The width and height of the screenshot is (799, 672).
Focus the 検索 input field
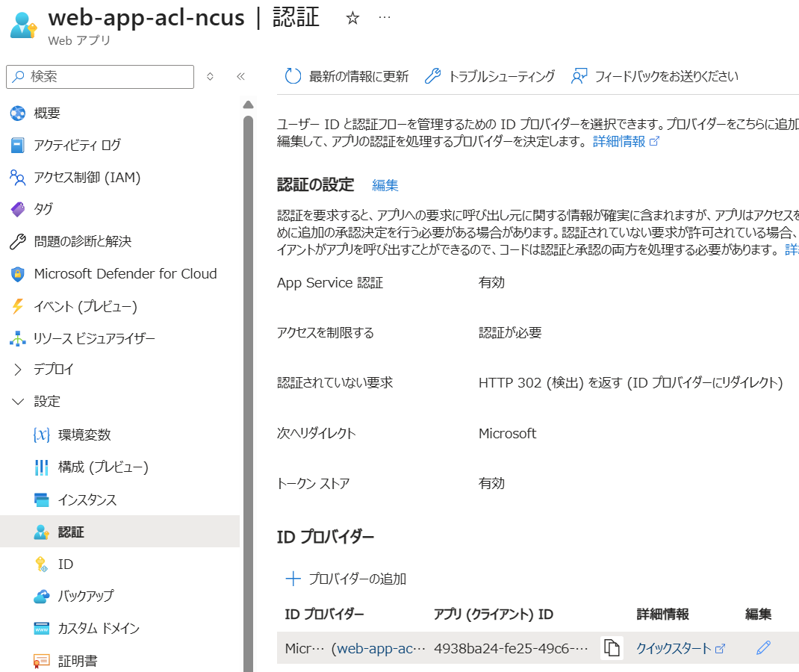tap(100, 76)
